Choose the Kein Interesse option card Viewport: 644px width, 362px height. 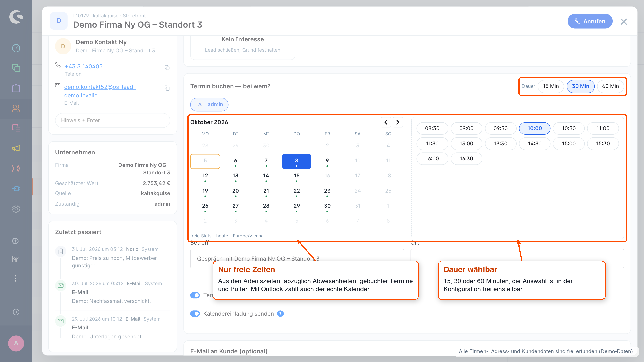tap(243, 47)
